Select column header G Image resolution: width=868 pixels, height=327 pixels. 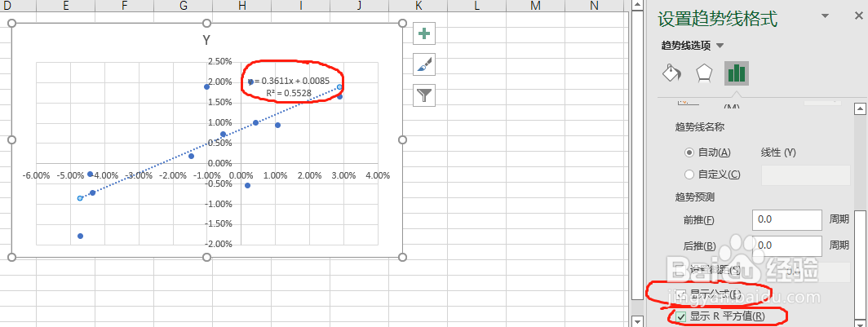(184, 6)
